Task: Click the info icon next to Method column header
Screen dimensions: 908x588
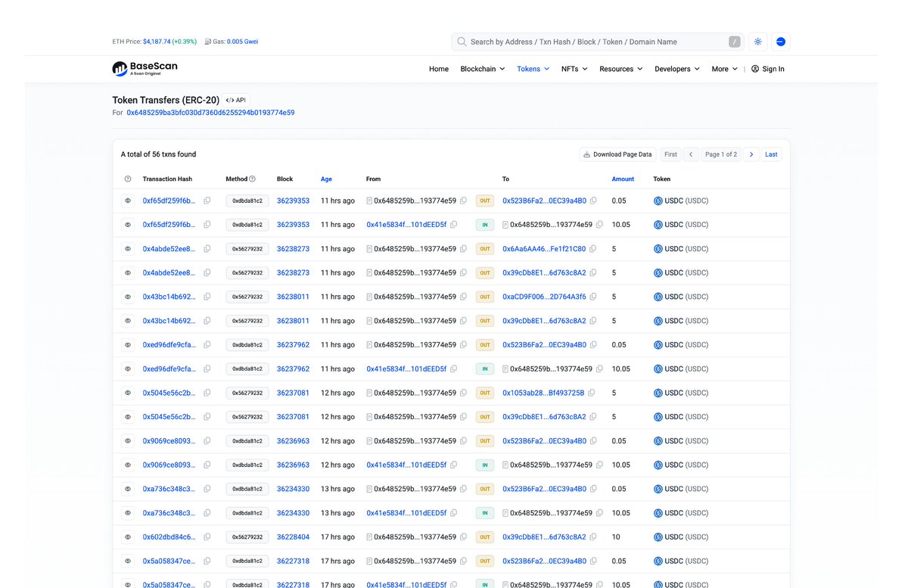Action: tap(253, 179)
